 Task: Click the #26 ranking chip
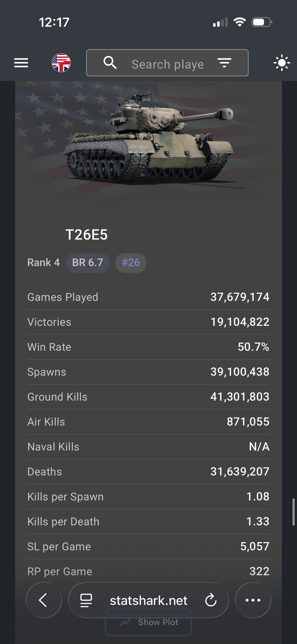131,263
